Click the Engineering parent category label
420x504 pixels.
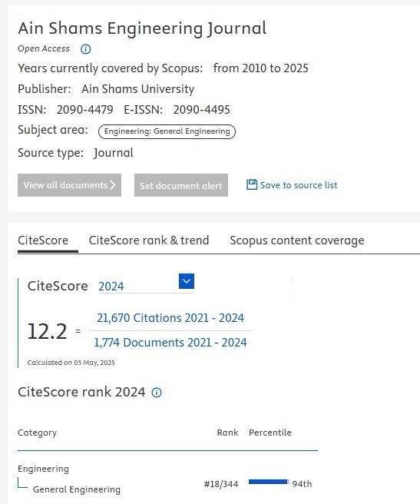pyautogui.click(x=43, y=469)
